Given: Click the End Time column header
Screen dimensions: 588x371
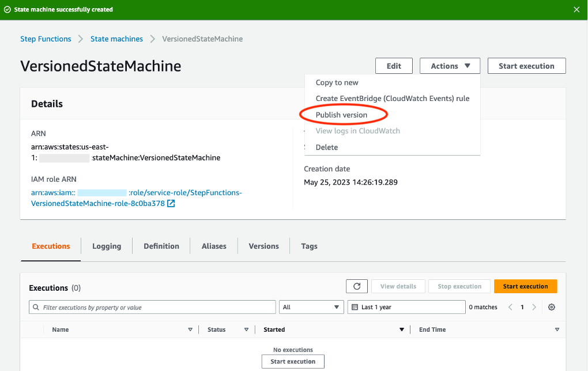Looking at the screenshot, I should 432,329.
